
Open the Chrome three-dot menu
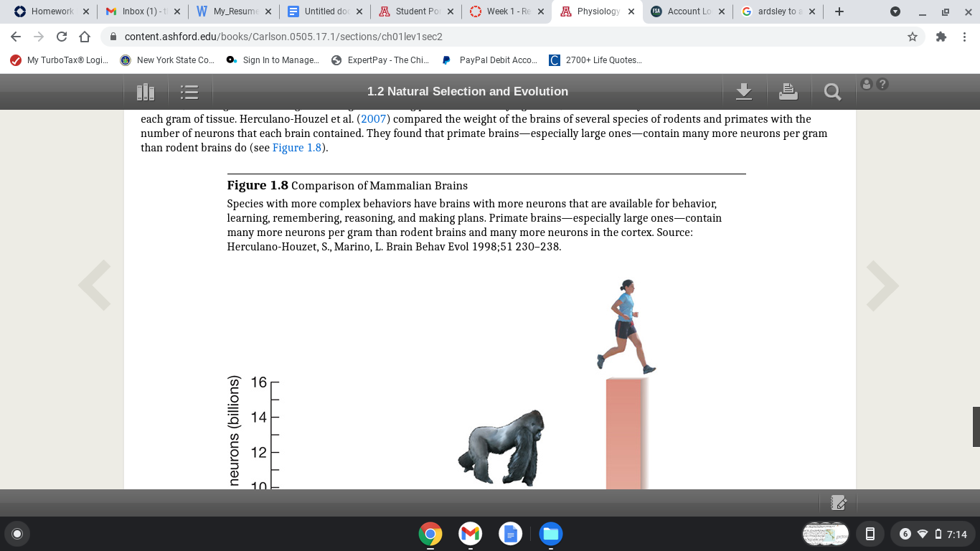(963, 37)
